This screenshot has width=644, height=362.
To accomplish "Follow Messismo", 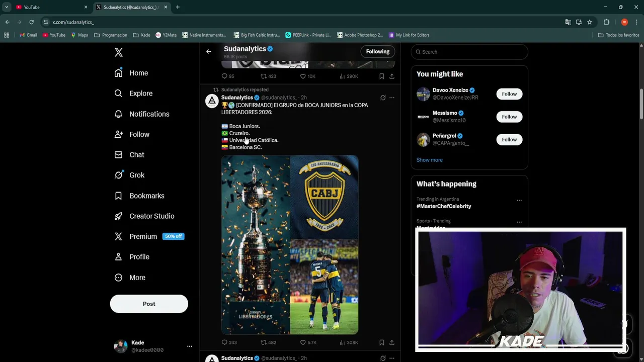I will (x=509, y=117).
